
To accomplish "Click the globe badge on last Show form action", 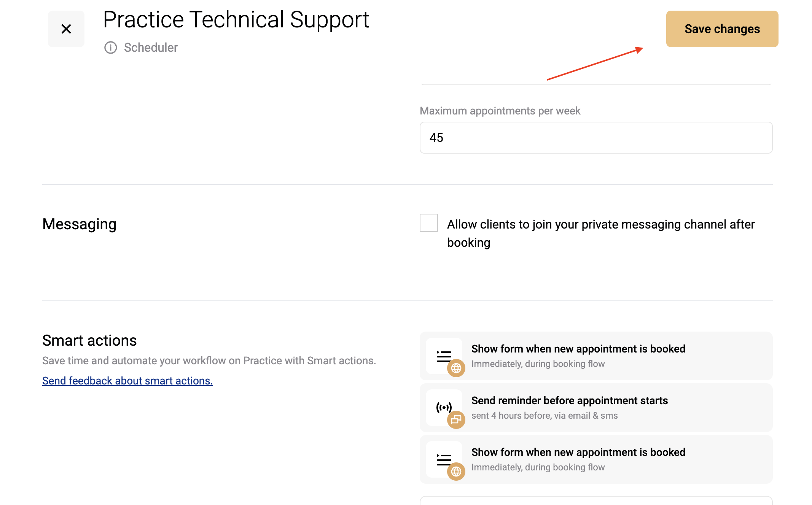I will 456,472.
